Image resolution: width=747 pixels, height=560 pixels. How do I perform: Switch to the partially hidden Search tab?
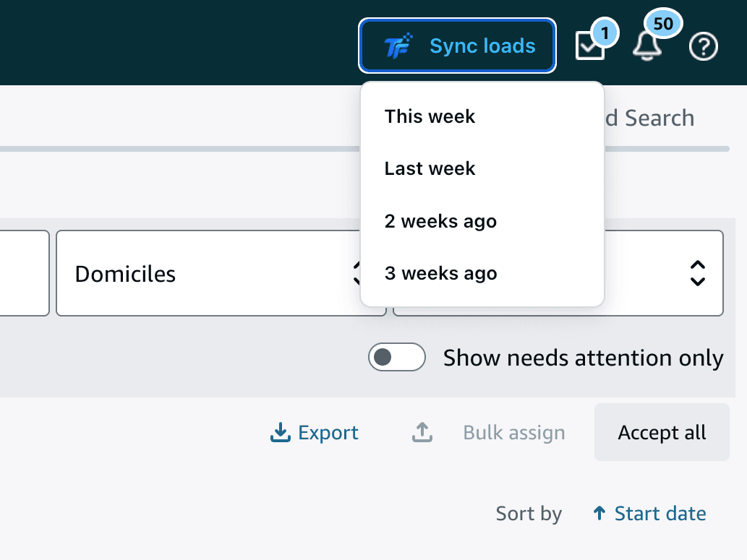coord(650,118)
